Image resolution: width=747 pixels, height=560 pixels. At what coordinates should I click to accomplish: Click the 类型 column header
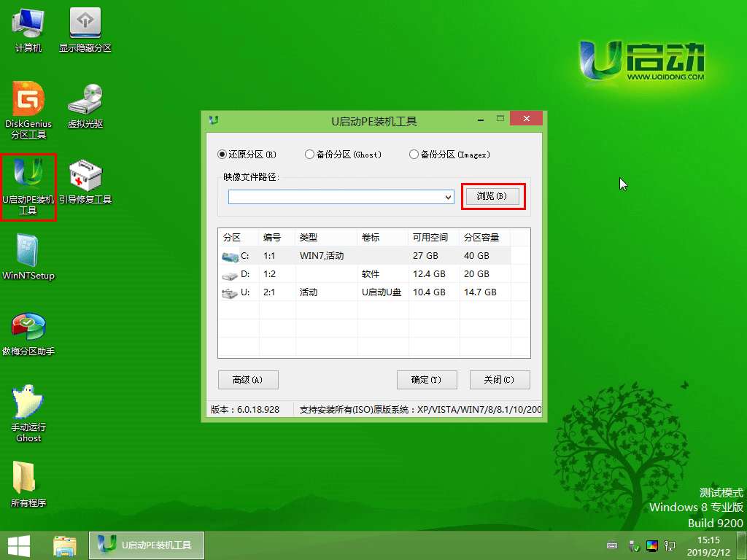point(326,237)
